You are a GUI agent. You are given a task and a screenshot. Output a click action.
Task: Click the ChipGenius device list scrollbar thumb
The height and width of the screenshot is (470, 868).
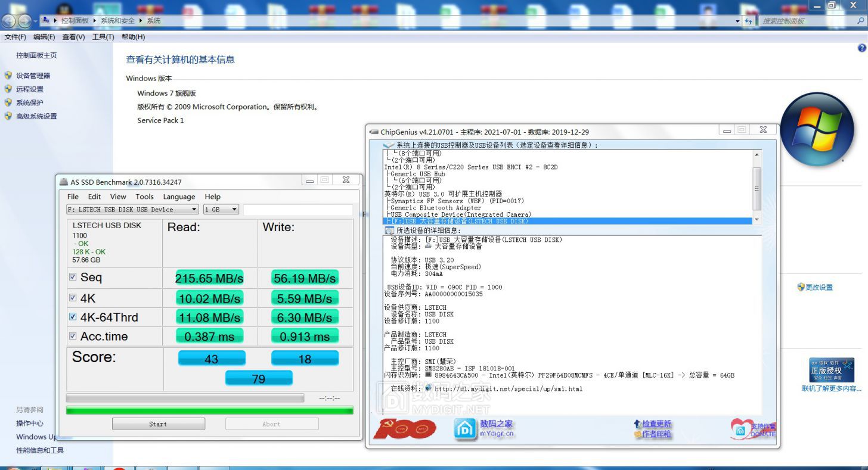pos(757,188)
